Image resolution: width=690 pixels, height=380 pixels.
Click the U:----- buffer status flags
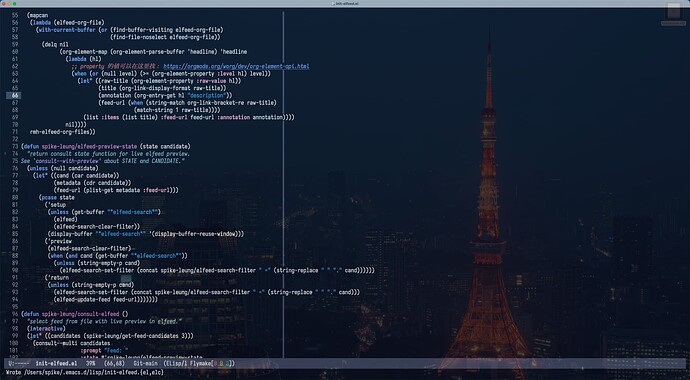[18, 363]
